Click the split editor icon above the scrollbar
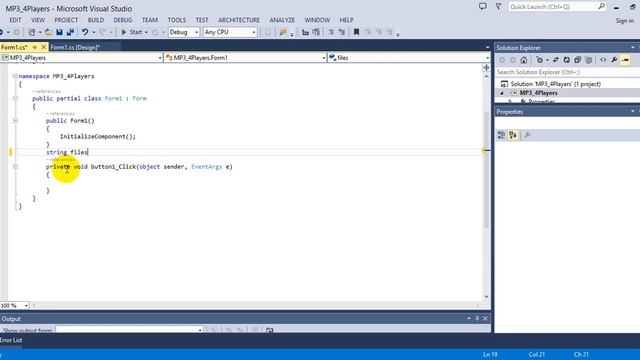 (486, 68)
